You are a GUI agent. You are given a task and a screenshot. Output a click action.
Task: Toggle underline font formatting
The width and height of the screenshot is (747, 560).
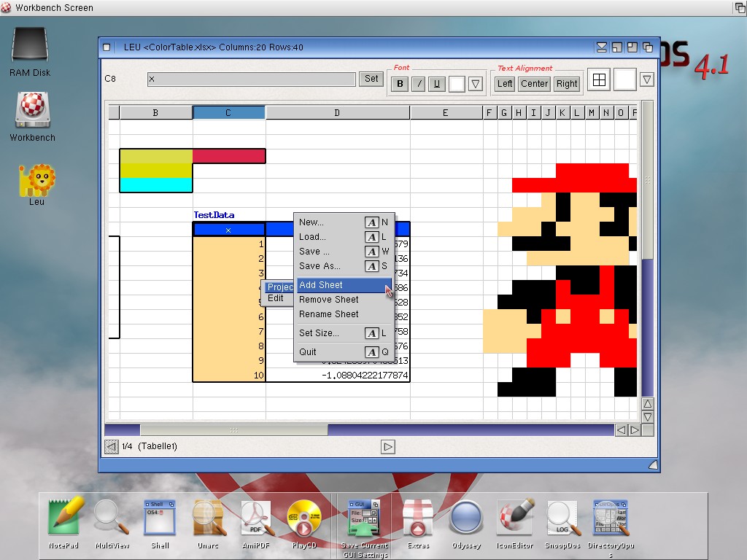(x=437, y=84)
